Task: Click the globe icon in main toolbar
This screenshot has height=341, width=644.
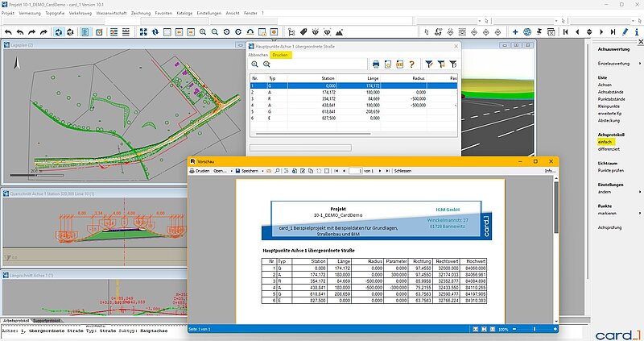Action: tap(527, 31)
